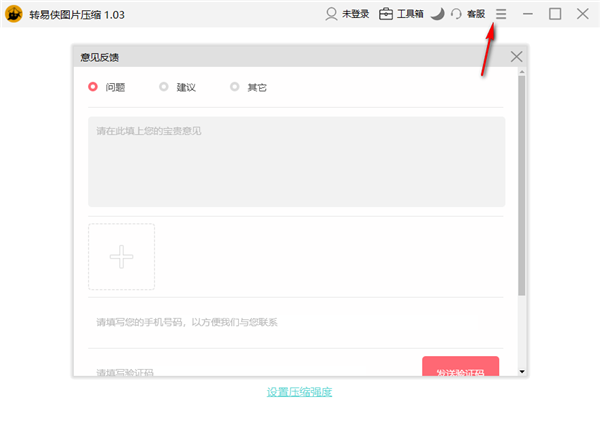Click the dialog scrollbar up arrow
This screenshot has height=422, width=600.
click(x=522, y=72)
